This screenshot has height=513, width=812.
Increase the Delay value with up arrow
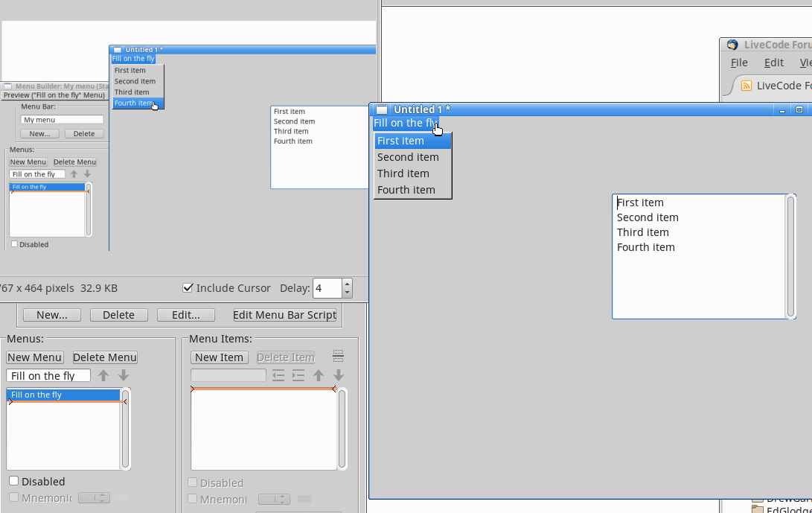347,284
